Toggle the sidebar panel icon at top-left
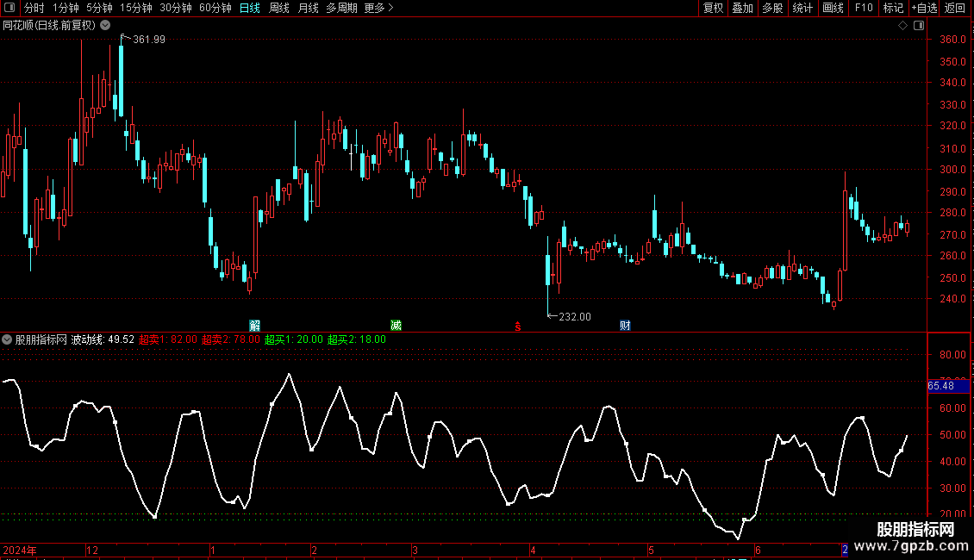Image resolution: width=974 pixels, height=560 pixels. (9, 8)
